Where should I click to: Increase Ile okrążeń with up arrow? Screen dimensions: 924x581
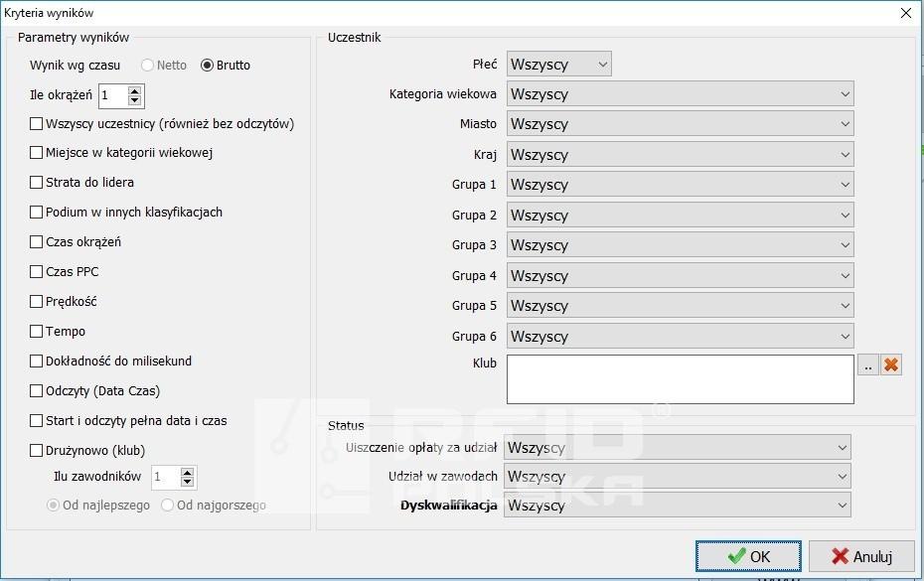[135, 90]
